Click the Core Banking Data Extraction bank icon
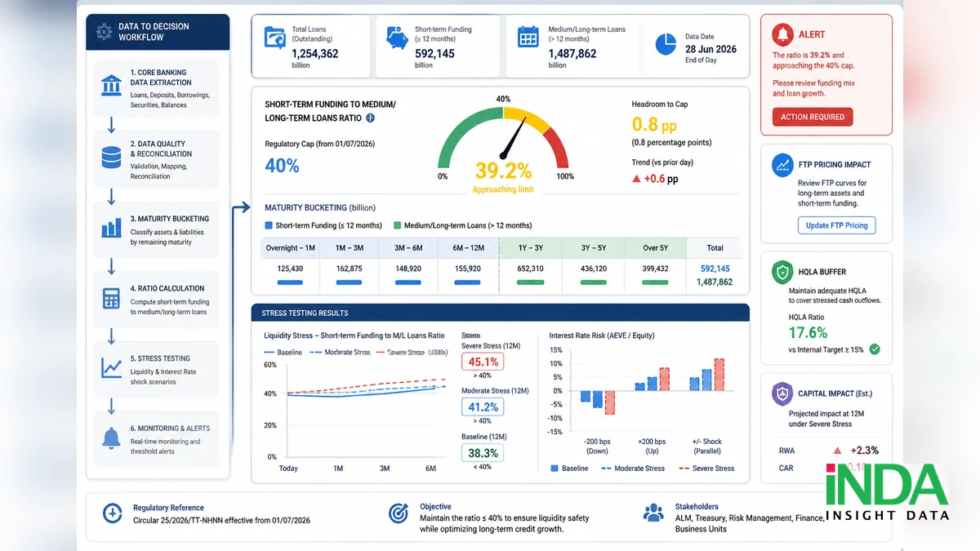980x551 pixels. [x=112, y=85]
